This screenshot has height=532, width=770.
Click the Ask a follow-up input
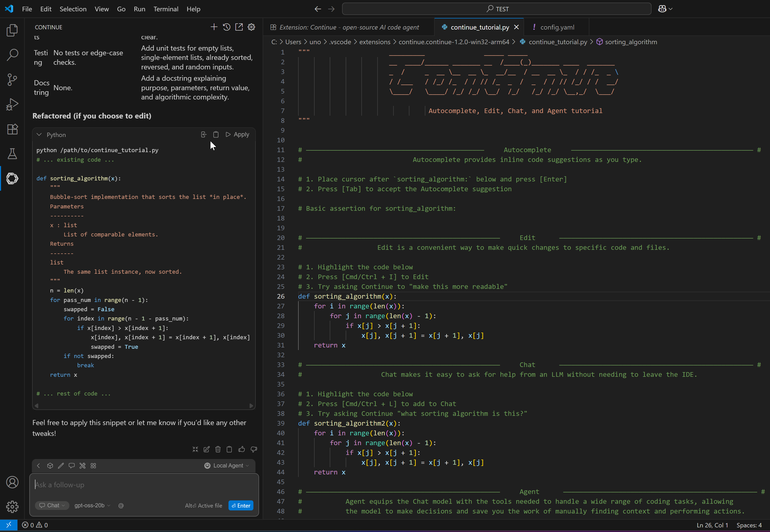click(143, 485)
